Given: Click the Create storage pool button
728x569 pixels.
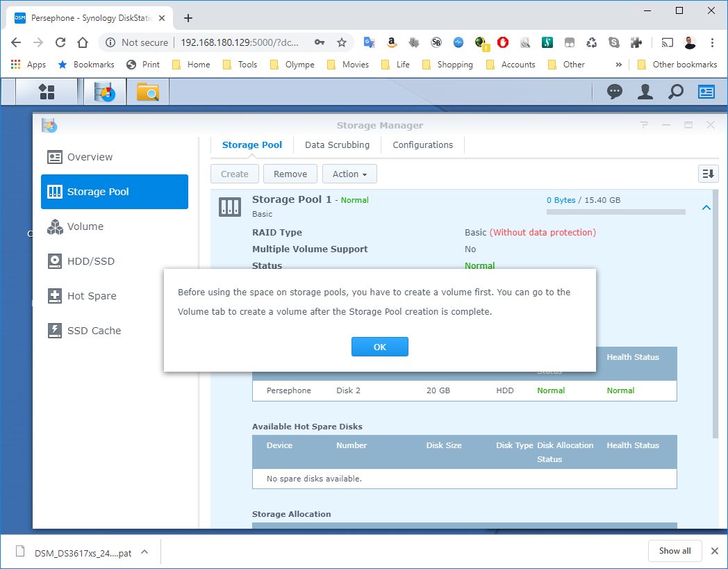Looking at the screenshot, I should point(235,174).
